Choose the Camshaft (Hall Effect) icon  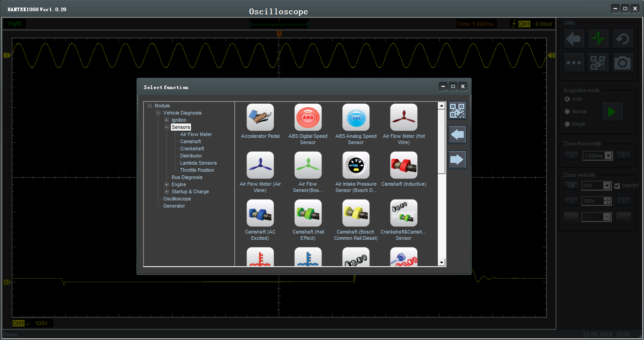(x=308, y=213)
